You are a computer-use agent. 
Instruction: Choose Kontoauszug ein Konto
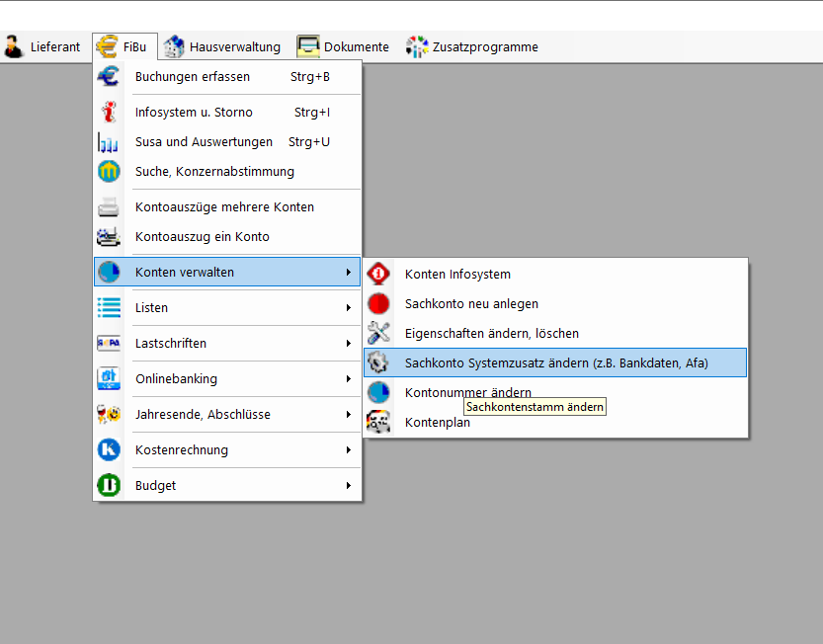tap(227, 237)
